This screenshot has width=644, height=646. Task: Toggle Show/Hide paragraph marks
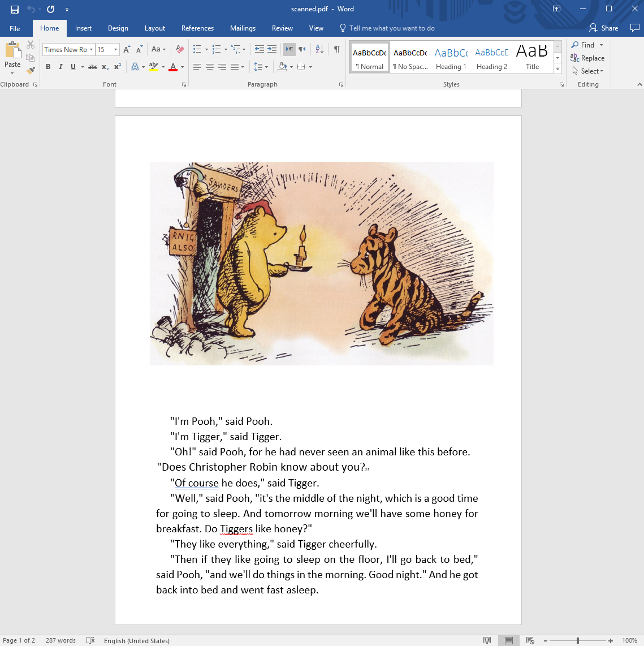(337, 49)
